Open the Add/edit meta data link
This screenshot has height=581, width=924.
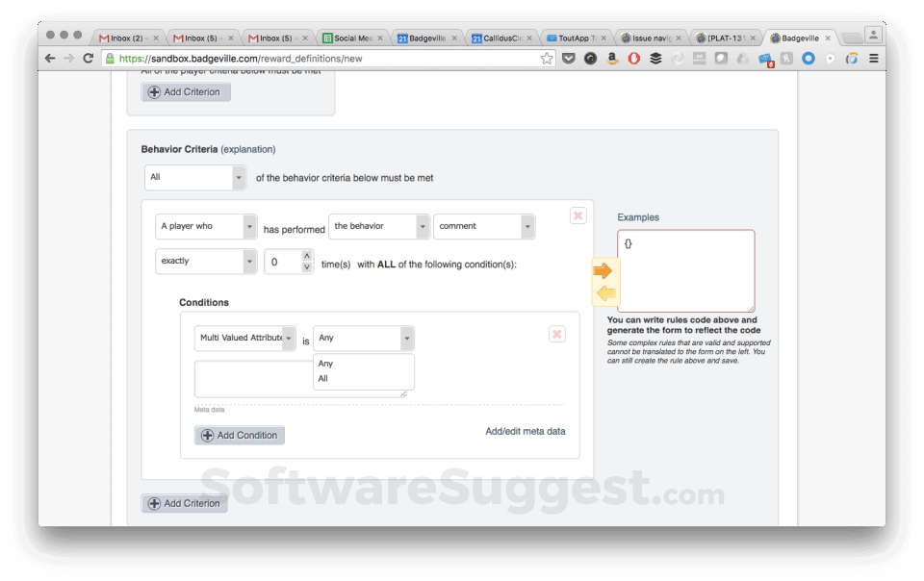(x=526, y=431)
